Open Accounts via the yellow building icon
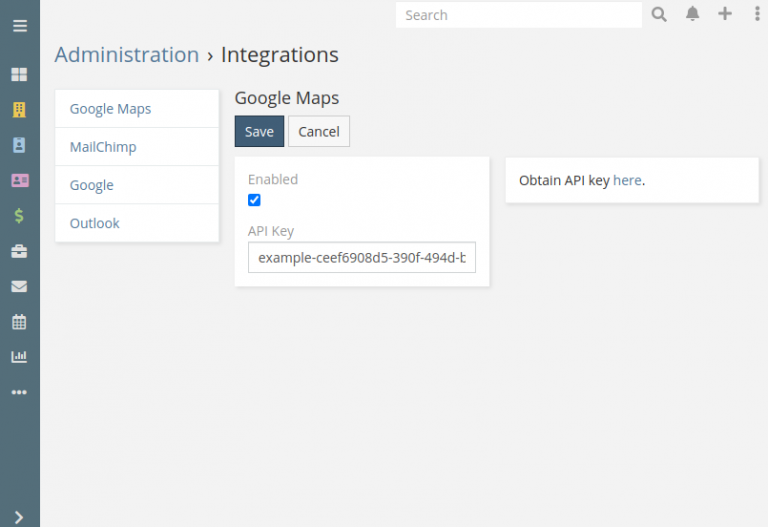This screenshot has height=527, width=768. coord(19,110)
